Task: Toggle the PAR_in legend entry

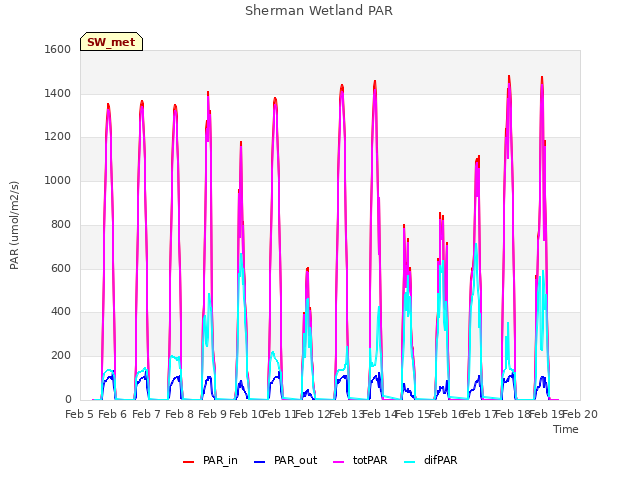Action: point(210,461)
